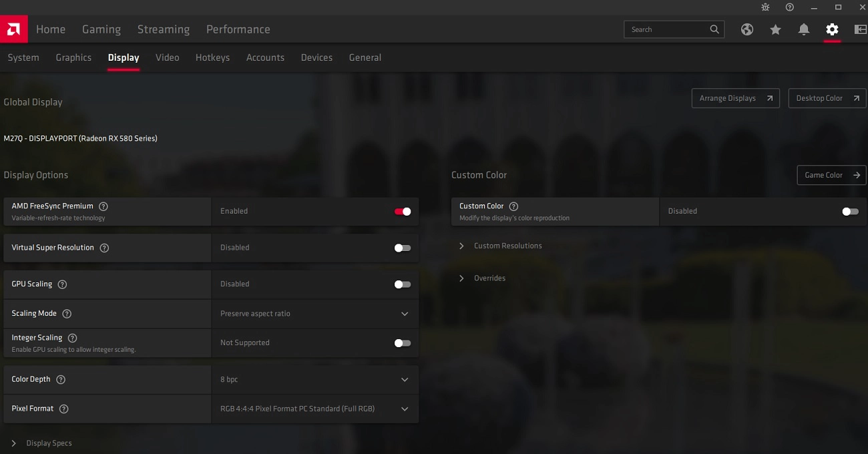Show help for AMD FreeSync Premium
The width and height of the screenshot is (868, 454).
103,206
